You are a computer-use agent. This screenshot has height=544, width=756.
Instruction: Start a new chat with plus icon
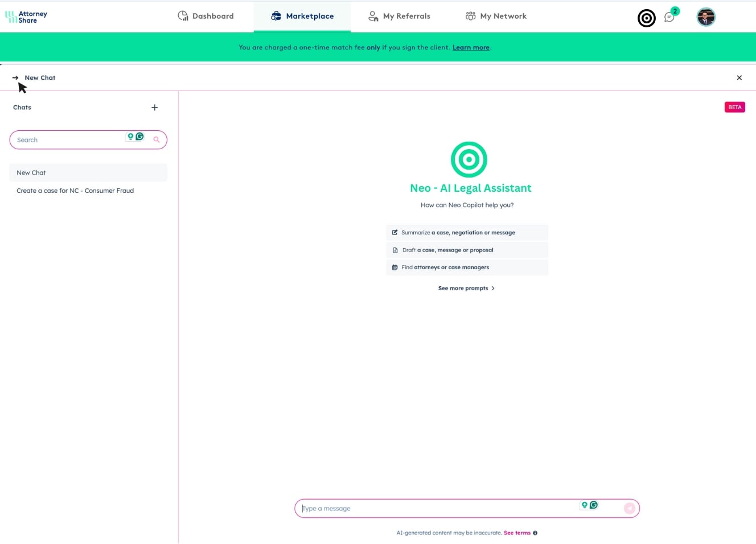coord(154,108)
